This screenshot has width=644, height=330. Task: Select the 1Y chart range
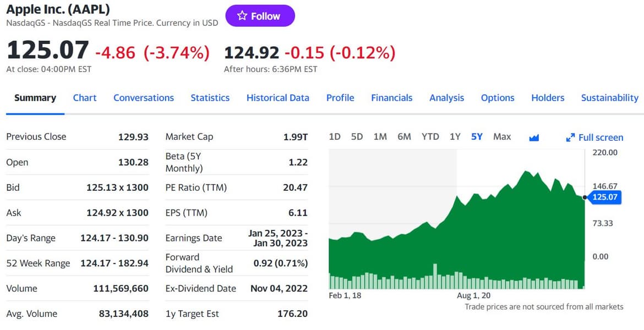(455, 136)
